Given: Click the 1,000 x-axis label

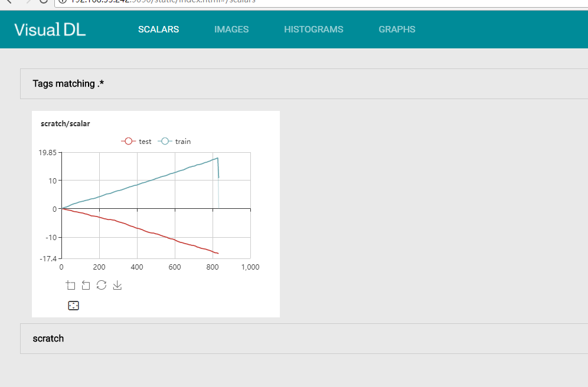Looking at the screenshot, I should point(250,267).
